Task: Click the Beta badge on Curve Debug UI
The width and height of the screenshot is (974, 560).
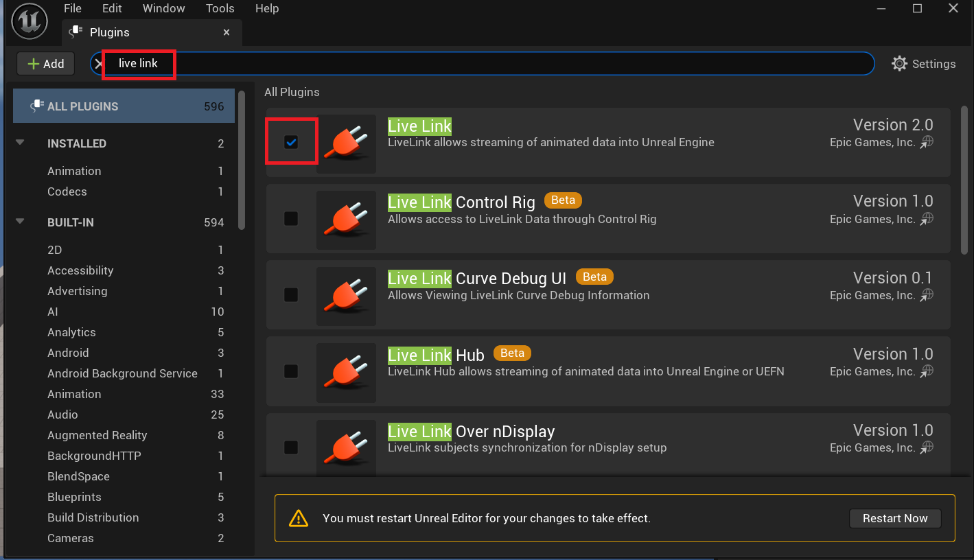Action: 594,277
